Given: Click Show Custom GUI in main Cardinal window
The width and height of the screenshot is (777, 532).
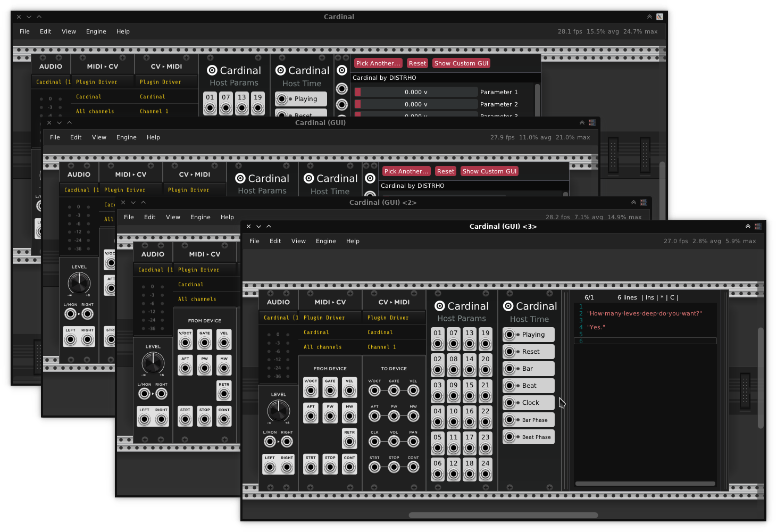Looking at the screenshot, I should [461, 63].
